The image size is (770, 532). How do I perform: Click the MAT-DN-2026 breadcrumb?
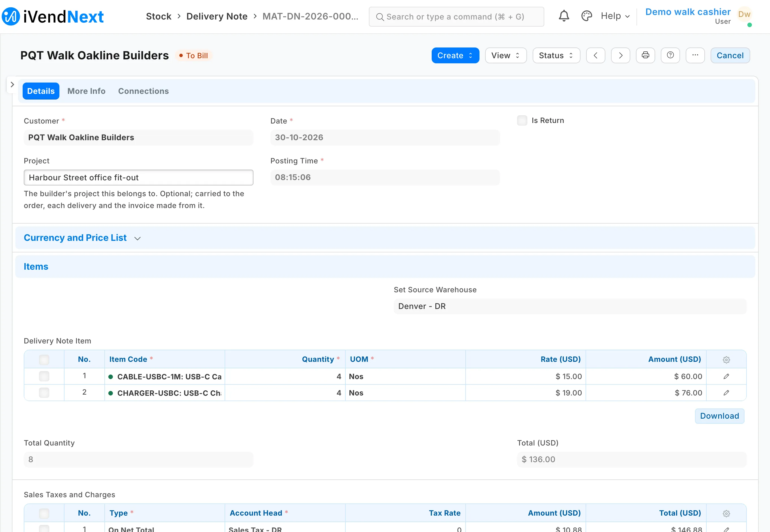310,16
